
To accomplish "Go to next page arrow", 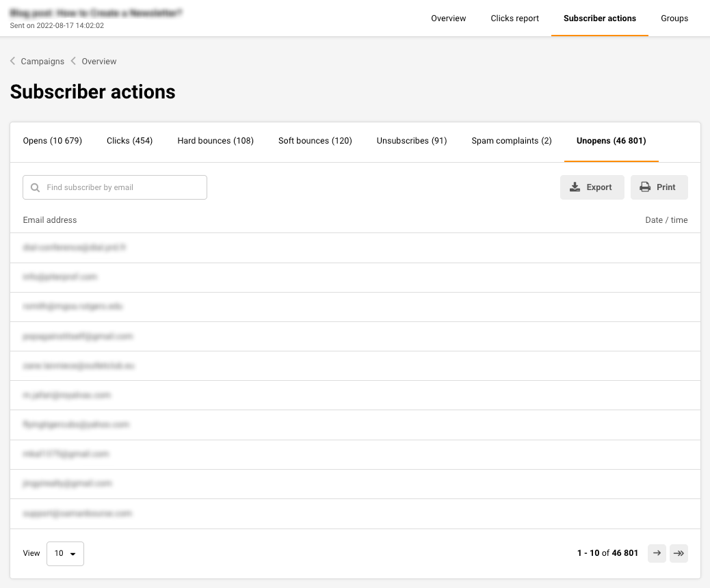I will [x=657, y=553].
